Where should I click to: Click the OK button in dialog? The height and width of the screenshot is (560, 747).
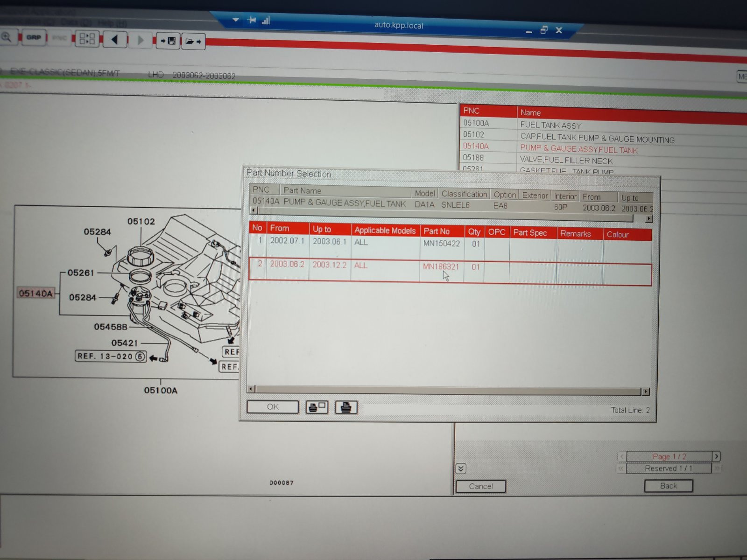pos(273,407)
